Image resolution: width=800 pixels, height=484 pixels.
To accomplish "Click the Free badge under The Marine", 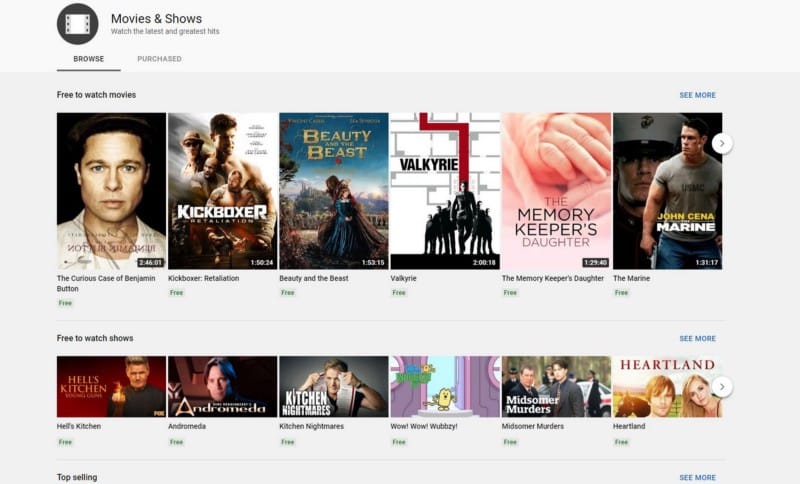I will click(x=621, y=293).
